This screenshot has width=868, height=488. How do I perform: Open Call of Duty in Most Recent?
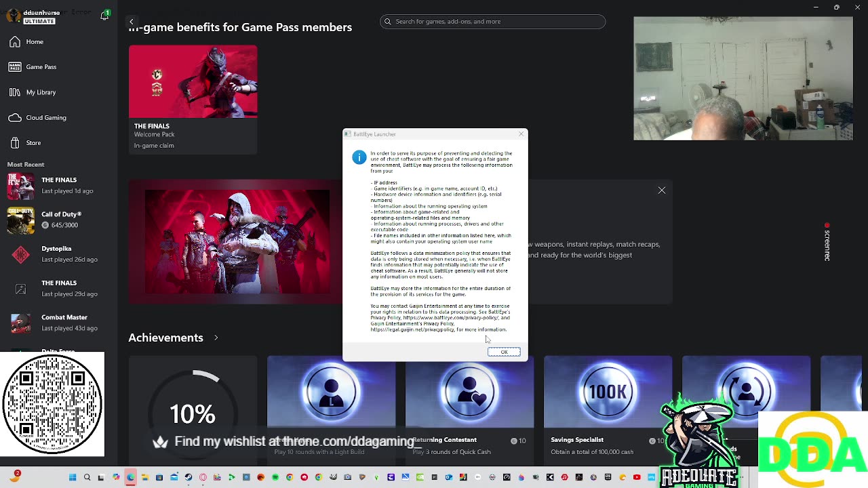tap(59, 220)
